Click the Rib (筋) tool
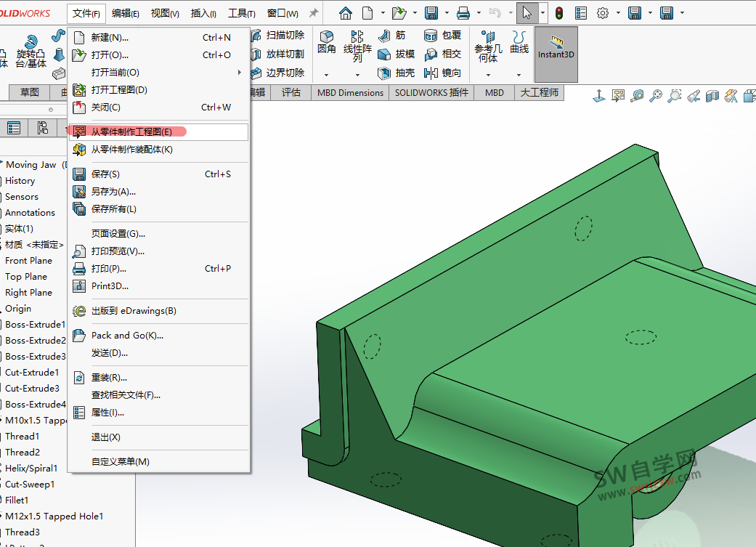Viewport: 756px width, 547px height. pos(392,35)
